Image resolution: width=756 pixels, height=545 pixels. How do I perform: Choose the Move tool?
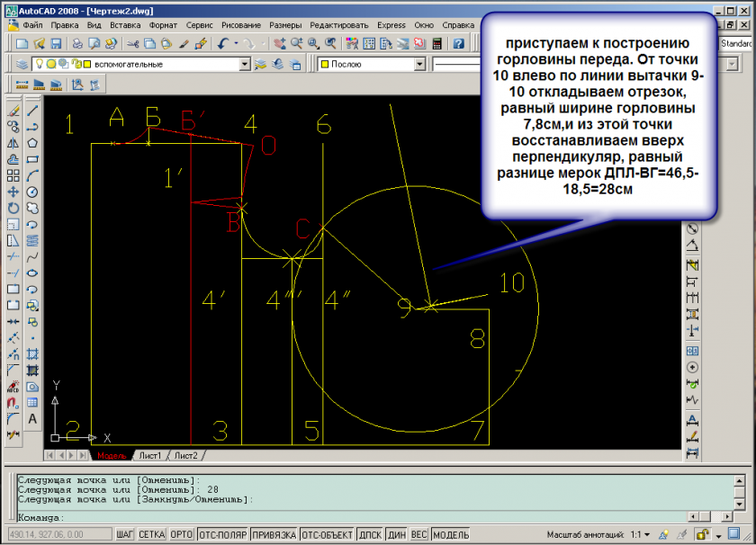(x=13, y=192)
